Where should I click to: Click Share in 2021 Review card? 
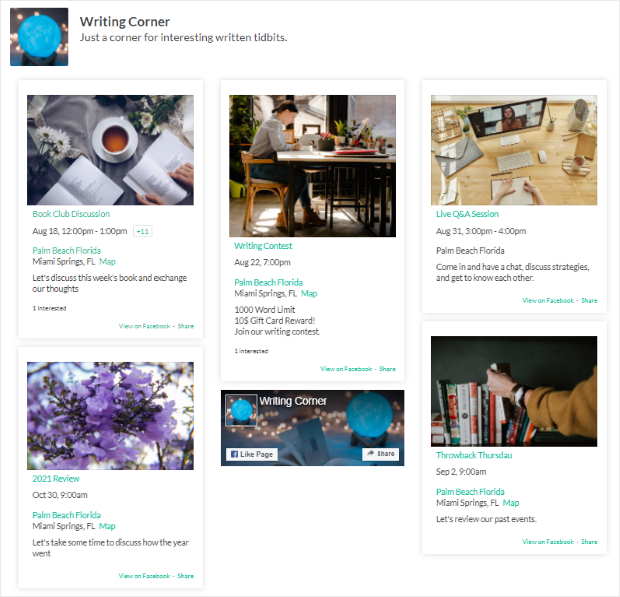186,576
